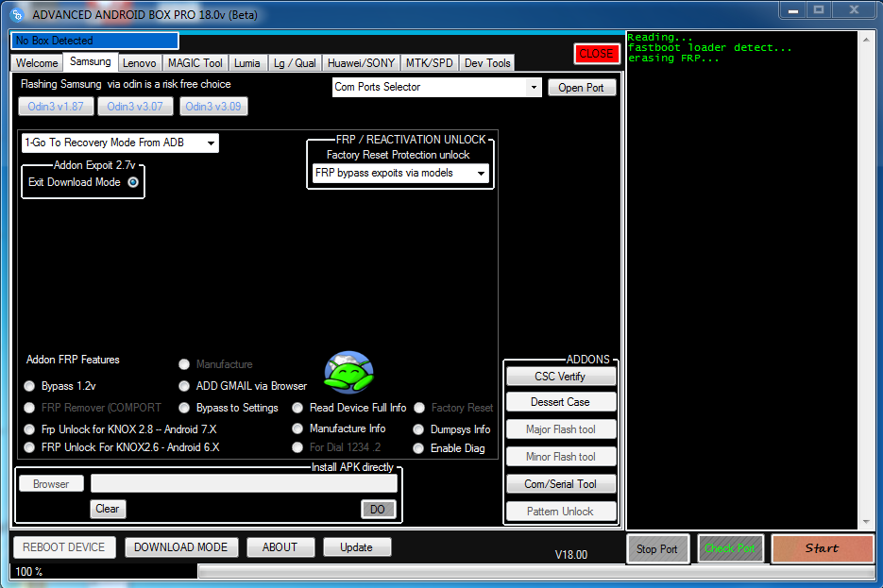
Task: Select Exit Download Mode radio button
Action: pyautogui.click(x=133, y=182)
